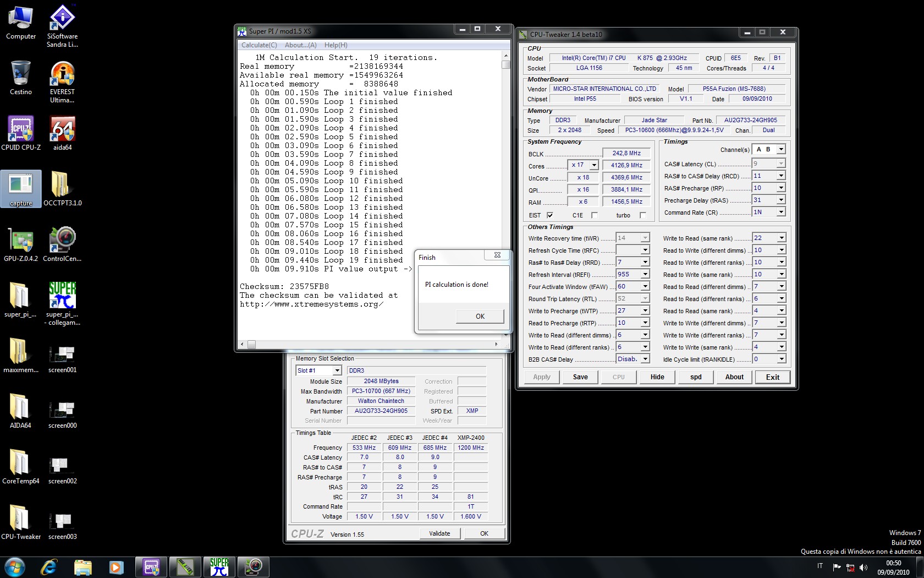The image size is (924, 578).
Task: Open Cores multiplier x 17 dropdown
Action: (x=594, y=165)
